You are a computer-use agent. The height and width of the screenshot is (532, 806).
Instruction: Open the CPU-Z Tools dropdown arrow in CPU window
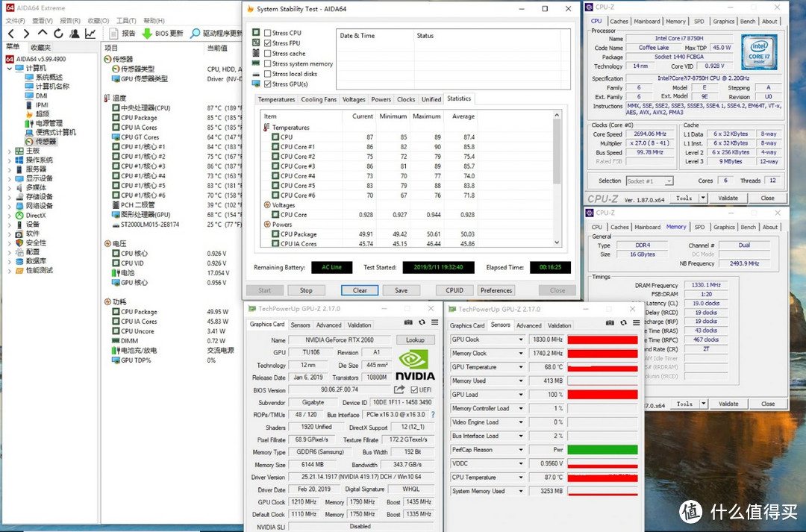pos(703,198)
